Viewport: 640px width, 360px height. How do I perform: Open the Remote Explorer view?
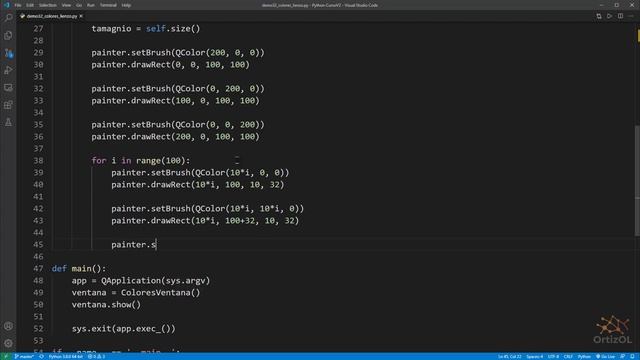click(8, 88)
